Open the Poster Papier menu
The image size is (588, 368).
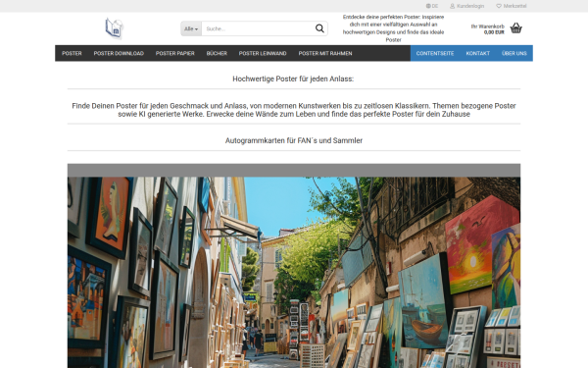click(175, 53)
